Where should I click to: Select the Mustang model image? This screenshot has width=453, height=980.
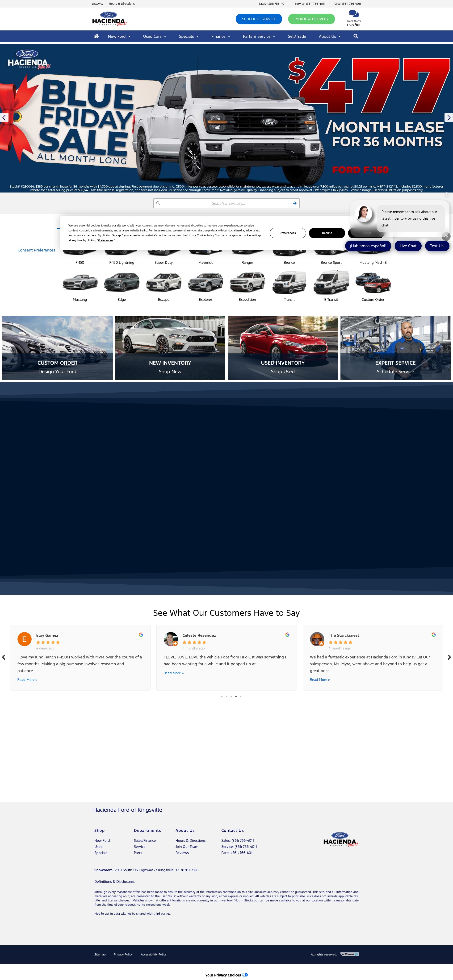pos(80,283)
